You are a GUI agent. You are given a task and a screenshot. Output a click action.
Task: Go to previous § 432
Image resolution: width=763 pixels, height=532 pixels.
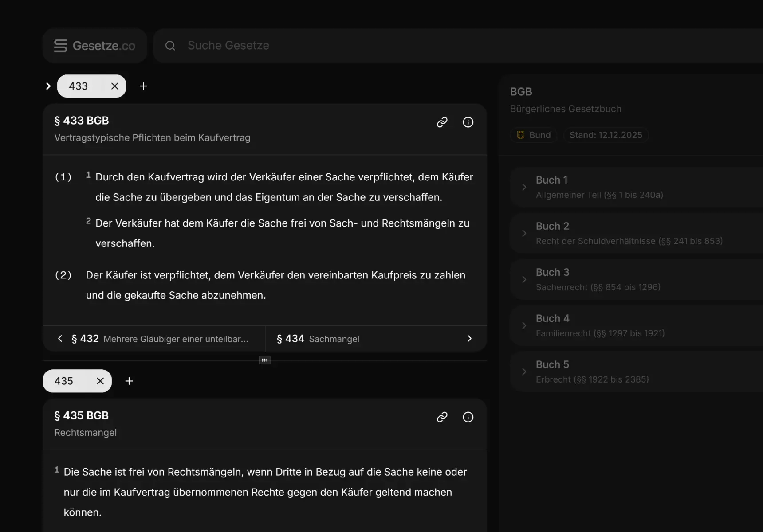[154, 339]
